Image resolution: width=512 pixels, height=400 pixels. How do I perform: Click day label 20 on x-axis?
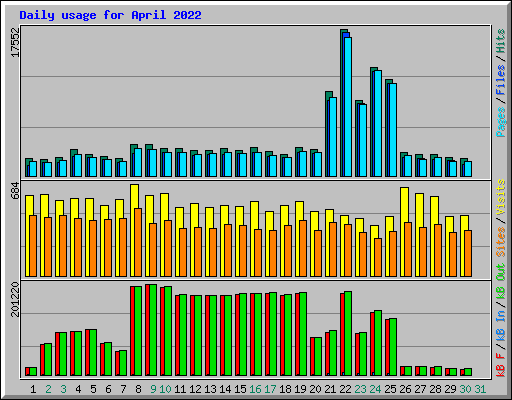tap(315, 389)
